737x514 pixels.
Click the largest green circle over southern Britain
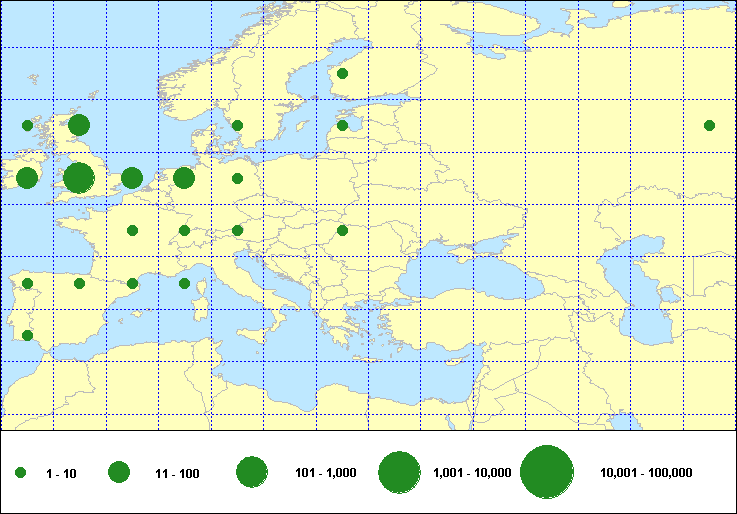tap(79, 178)
